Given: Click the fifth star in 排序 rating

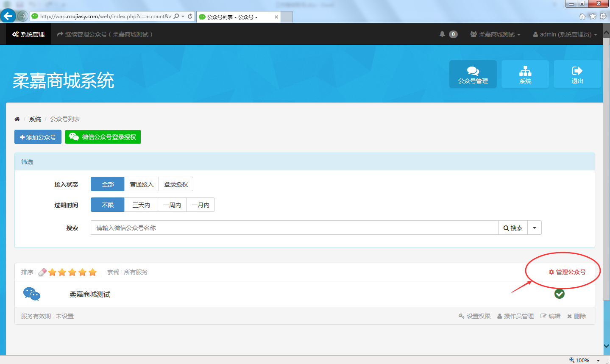Looking at the screenshot, I should [x=92, y=272].
